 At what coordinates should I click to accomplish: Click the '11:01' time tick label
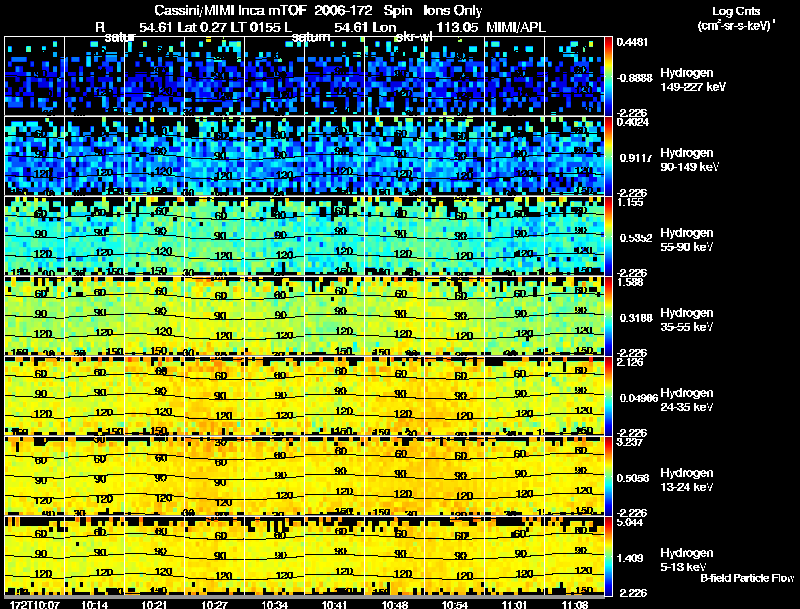coord(515,604)
